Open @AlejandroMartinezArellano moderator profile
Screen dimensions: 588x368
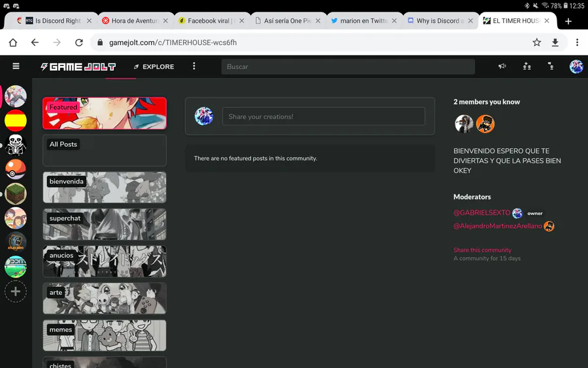(498, 226)
